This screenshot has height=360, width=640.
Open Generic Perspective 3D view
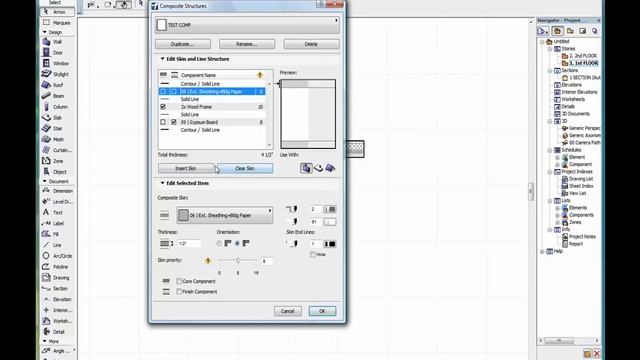[x=581, y=128]
